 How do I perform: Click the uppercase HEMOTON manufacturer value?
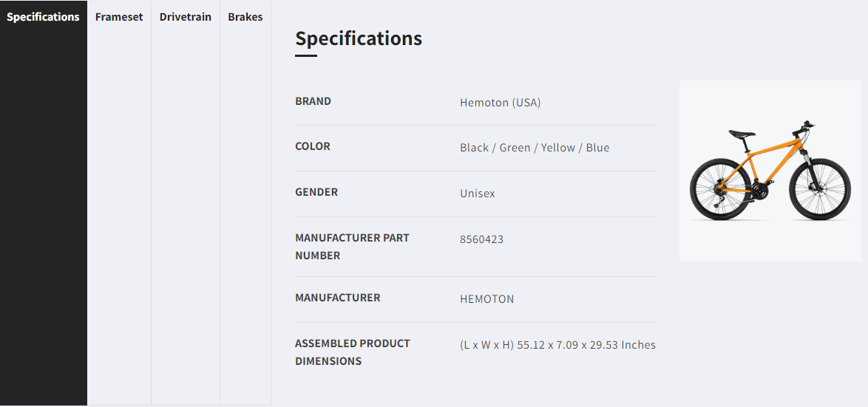point(486,299)
